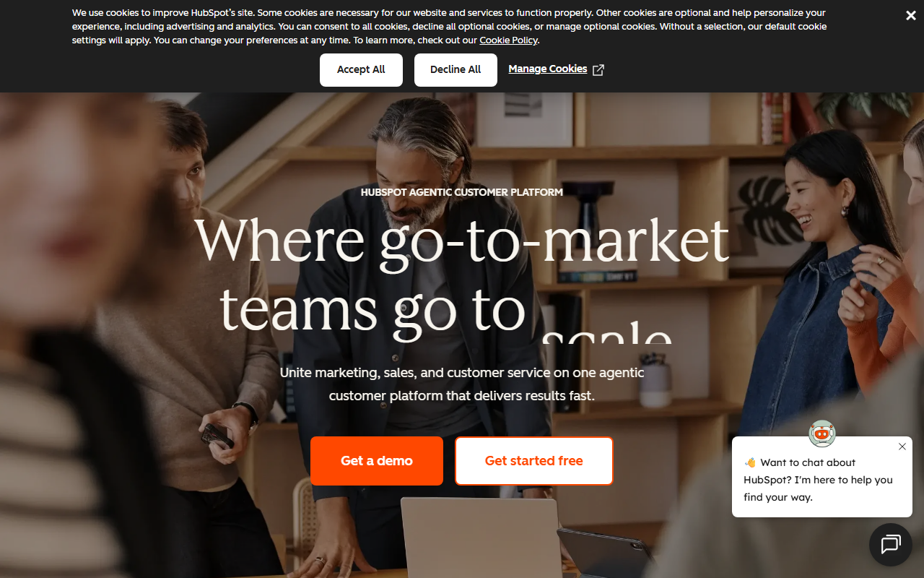This screenshot has height=578, width=924.
Task: Click the 'teams go to' headline line
Action: click(x=372, y=310)
